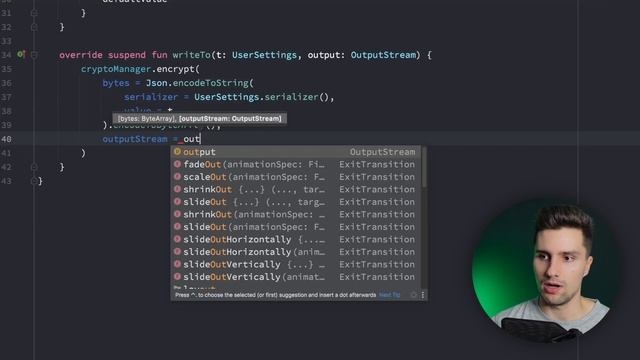Screen dimensions: 640x360
Task: Select slideOutHorizontally {...} completion
Action: coord(297,240)
